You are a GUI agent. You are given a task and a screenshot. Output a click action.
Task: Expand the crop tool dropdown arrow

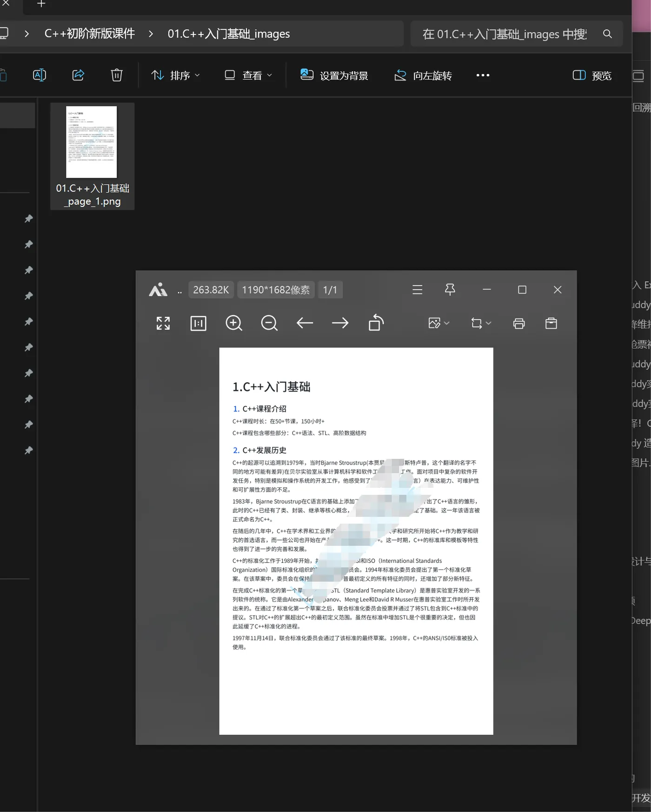pyautogui.click(x=488, y=323)
